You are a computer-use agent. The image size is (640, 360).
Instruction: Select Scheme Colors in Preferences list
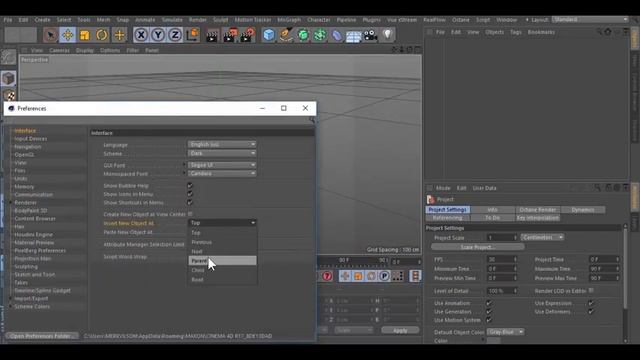tap(32, 307)
